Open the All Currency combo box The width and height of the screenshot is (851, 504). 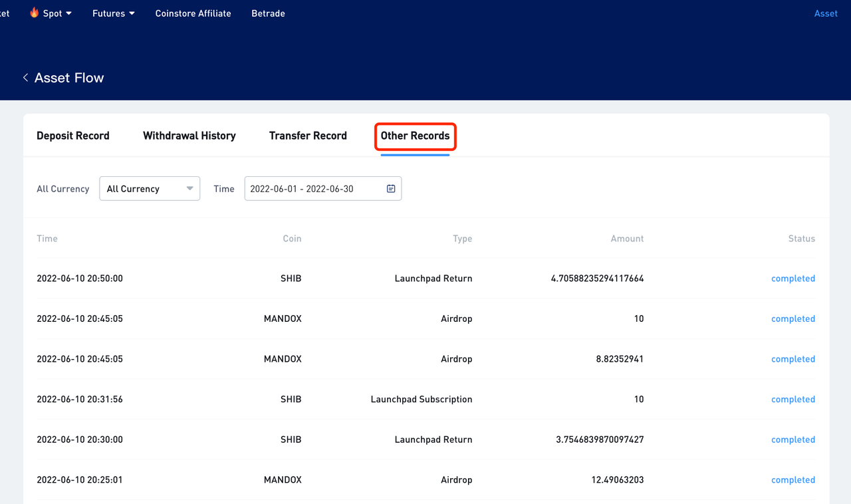click(x=150, y=189)
